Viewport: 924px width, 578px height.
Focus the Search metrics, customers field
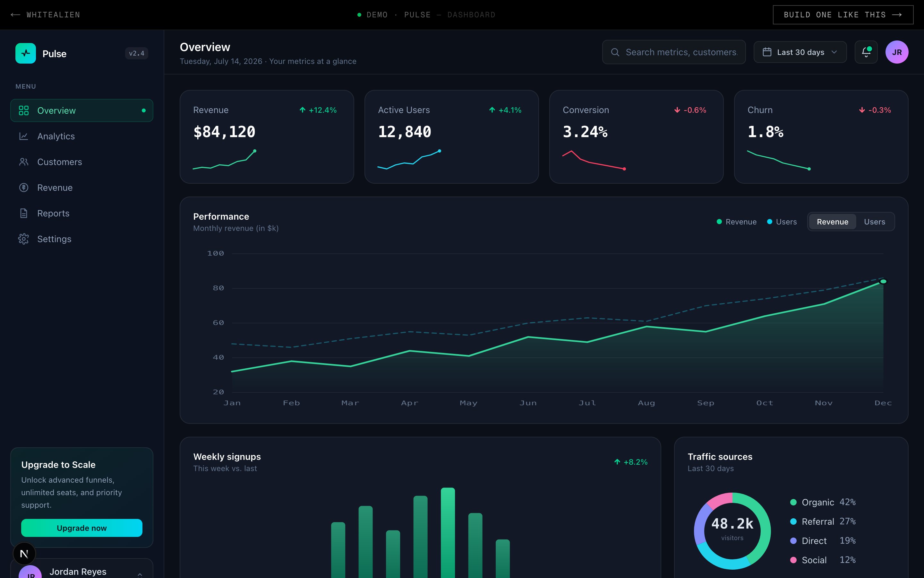[x=673, y=52]
